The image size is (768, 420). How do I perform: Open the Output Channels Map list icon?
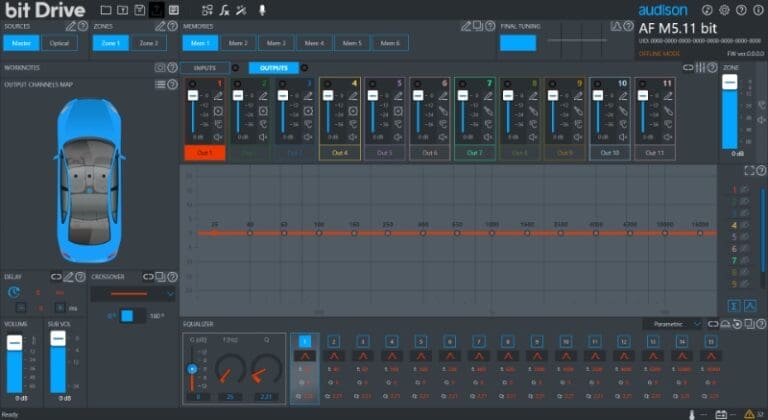[x=159, y=85]
